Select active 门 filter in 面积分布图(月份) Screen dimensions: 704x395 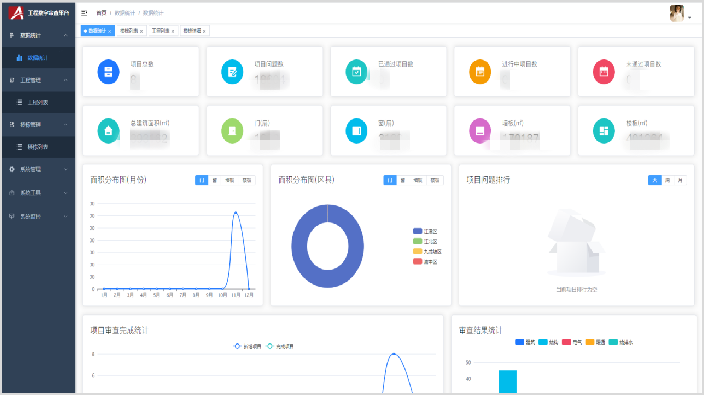(202, 180)
